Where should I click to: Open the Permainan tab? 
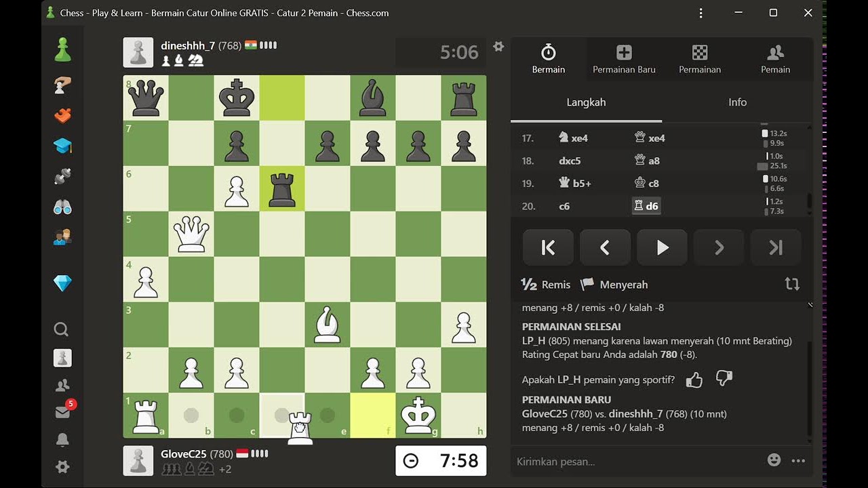tap(700, 60)
